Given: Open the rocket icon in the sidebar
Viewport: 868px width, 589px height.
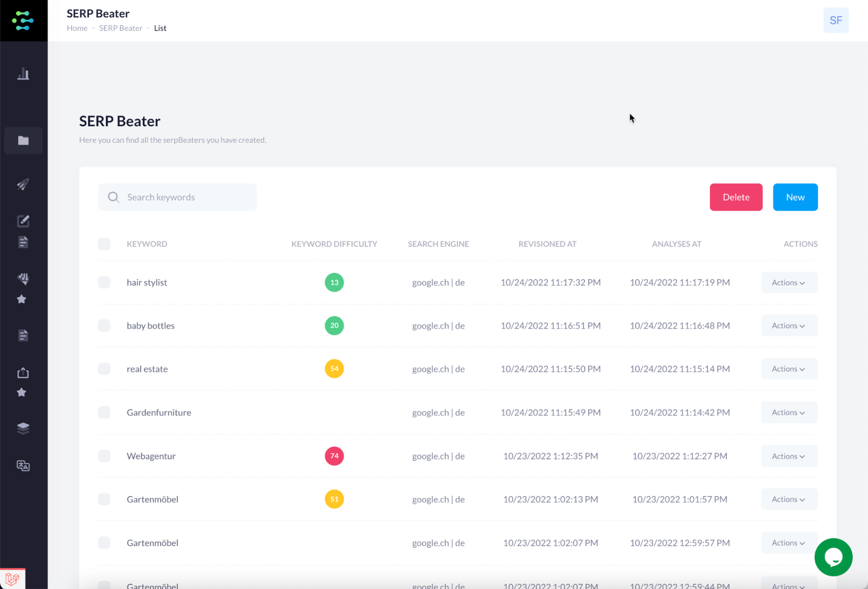Looking at the screenshot, I should pyautogui.click(x=23, y=184).
